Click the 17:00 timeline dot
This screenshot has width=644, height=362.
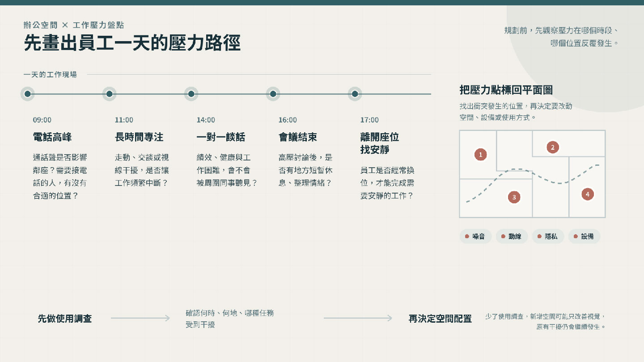coord(355,94)
